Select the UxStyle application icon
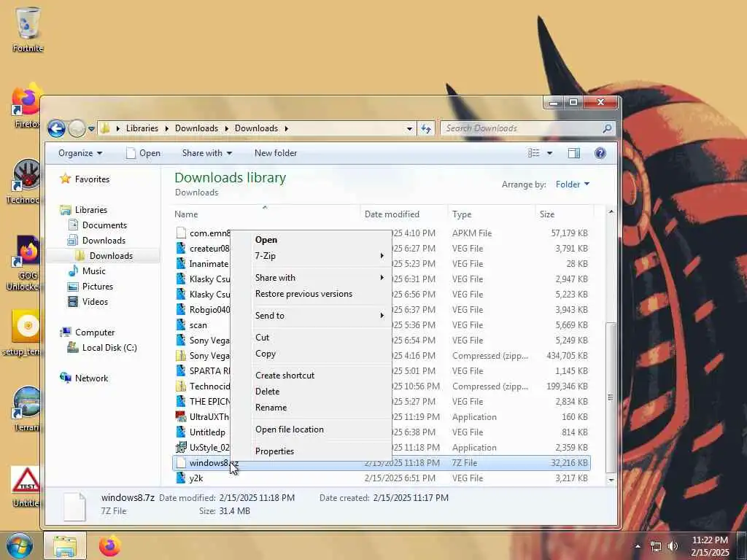 pyautogui.click(x=181, y=447)
